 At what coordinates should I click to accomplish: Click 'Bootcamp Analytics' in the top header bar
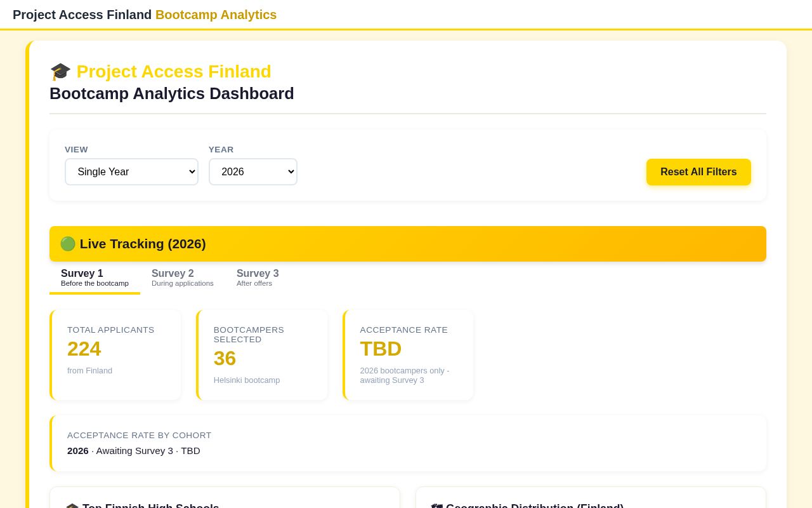216,15
